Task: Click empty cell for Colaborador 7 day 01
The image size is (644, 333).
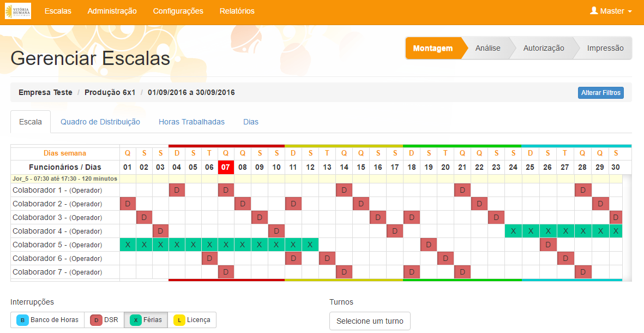Action: click(x=128, y=272)
